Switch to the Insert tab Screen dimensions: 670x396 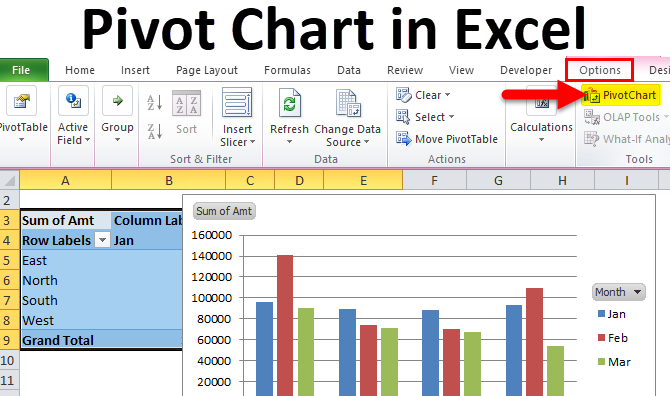135,70
